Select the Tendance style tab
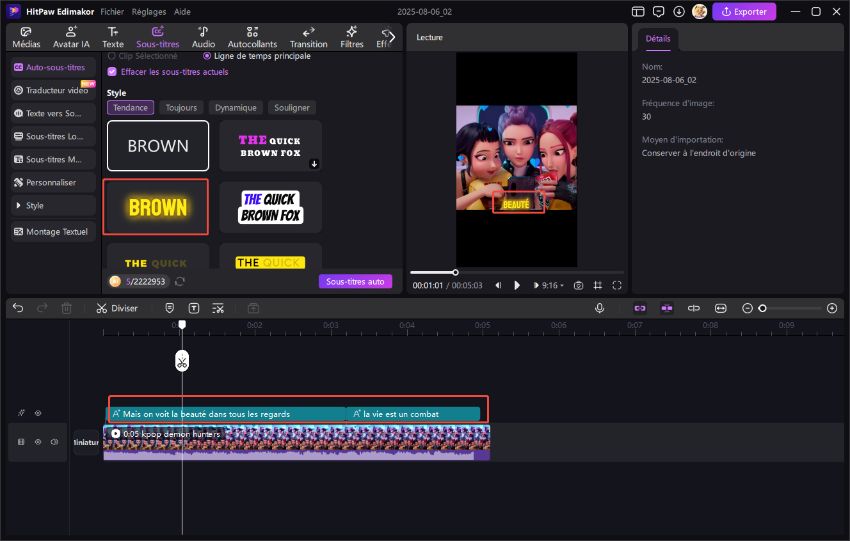Screen dimensions: 850x541 131,107
